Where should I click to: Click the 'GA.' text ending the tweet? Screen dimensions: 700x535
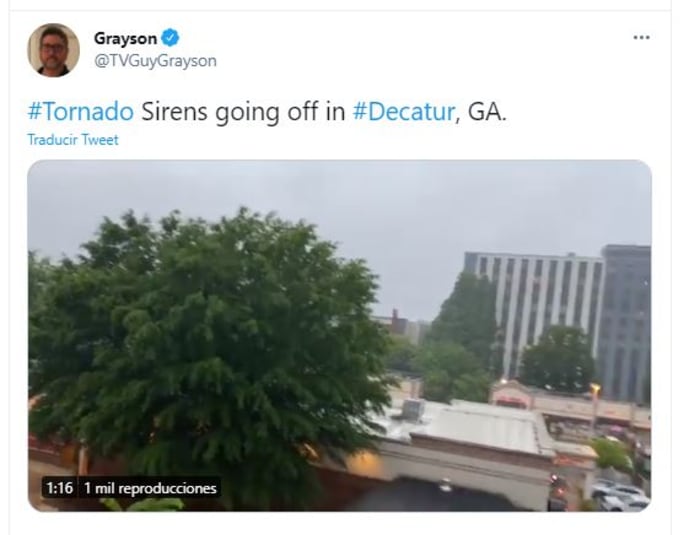pos(487,111)
